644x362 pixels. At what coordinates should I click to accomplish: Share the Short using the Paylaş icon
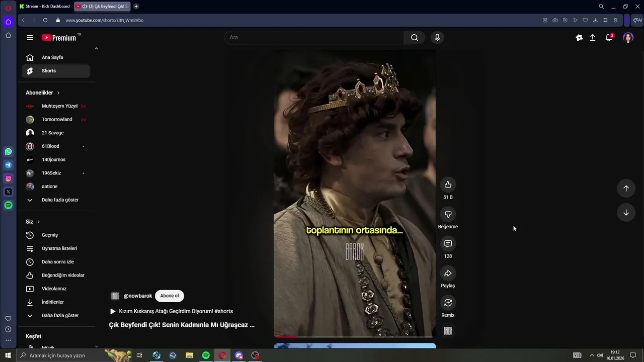click(448, 274)
